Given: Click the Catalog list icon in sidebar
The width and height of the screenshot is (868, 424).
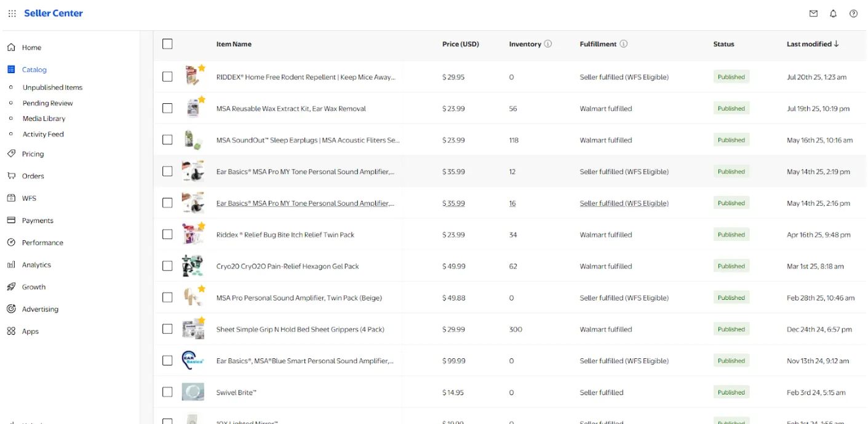Looking at the screenshot, I should pyautogui.click(x=11, y=69).
